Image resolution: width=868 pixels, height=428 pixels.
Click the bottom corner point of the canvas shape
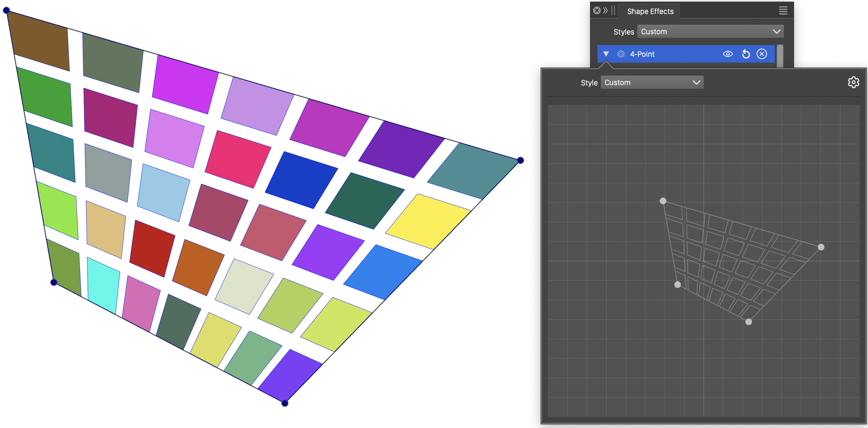click(x=285, y=403)
